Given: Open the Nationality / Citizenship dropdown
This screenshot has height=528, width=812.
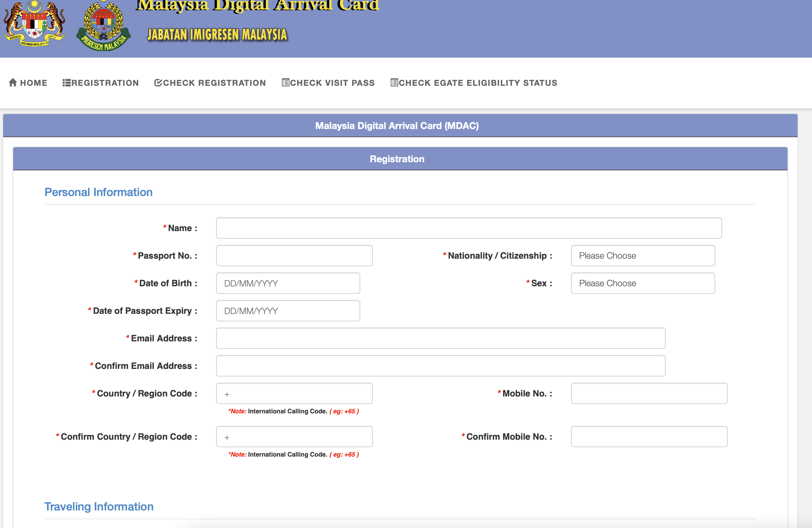Looking at the screenshot, I should [643, 256].
